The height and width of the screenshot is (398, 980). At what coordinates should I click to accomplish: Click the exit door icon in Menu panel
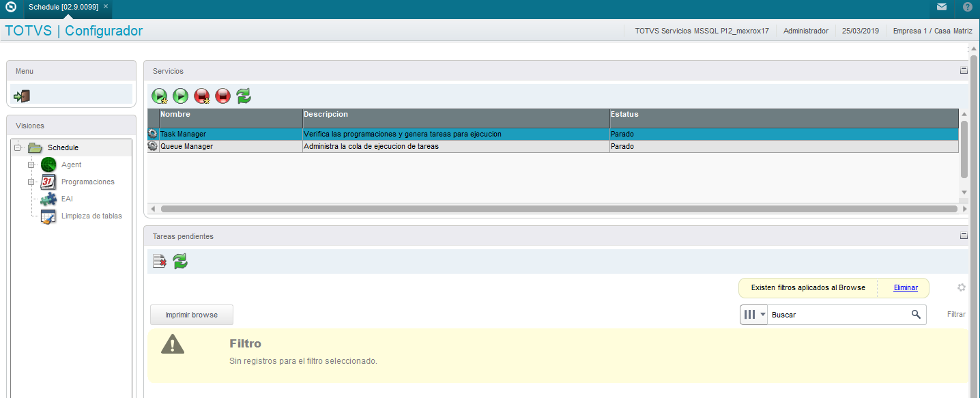coord(22,96)
